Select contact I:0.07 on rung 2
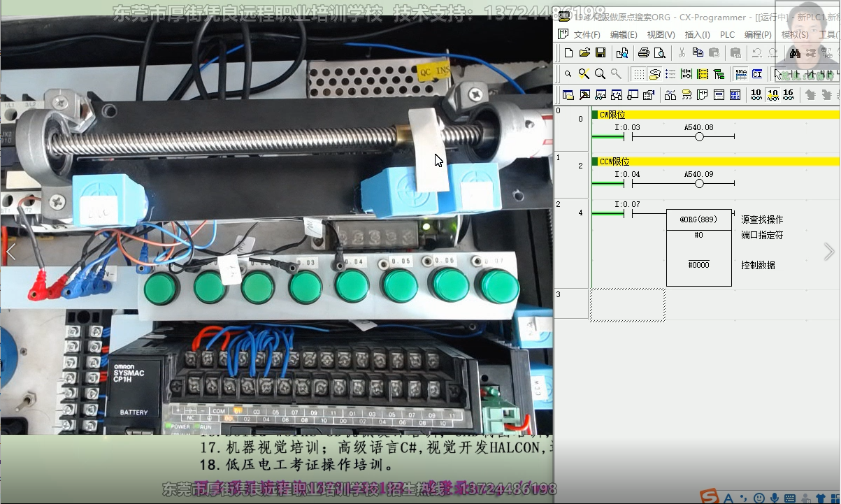 click(x=628, y=214)
